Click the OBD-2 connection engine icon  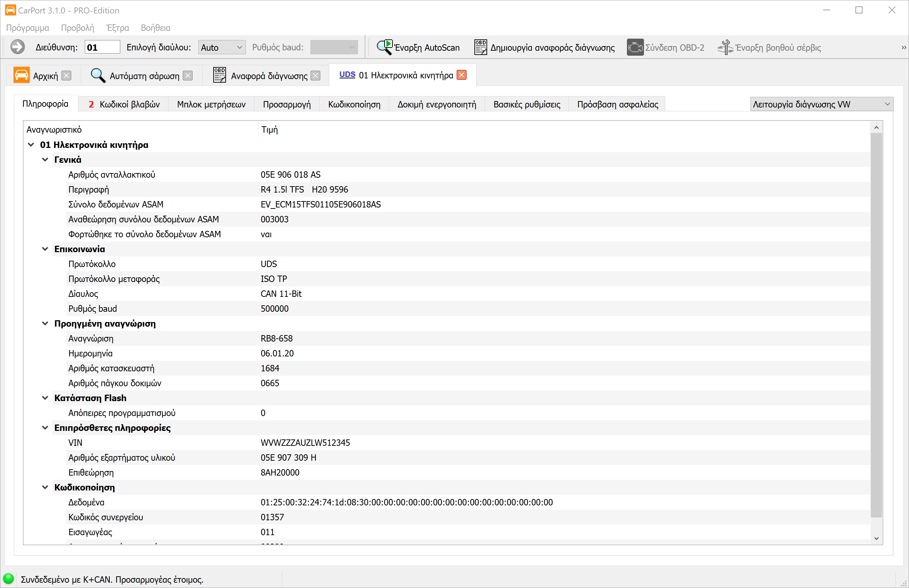point(635,48)
